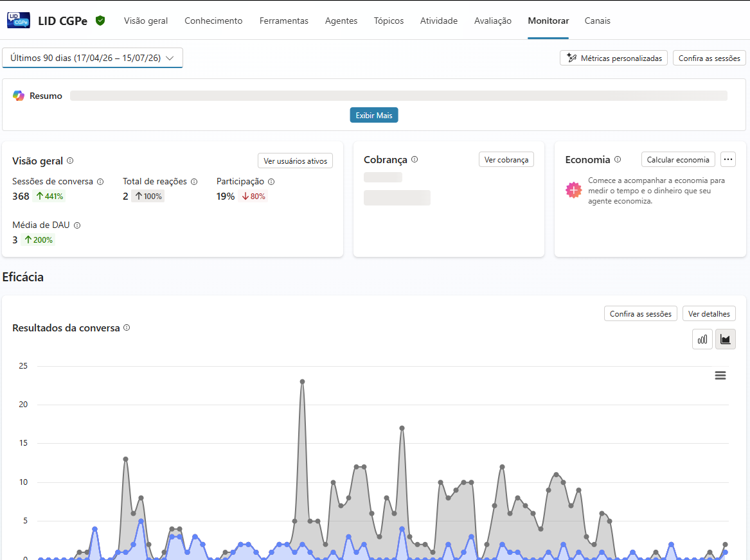
Task: Open the chart hamburger context menu
Action: [720, 376]
